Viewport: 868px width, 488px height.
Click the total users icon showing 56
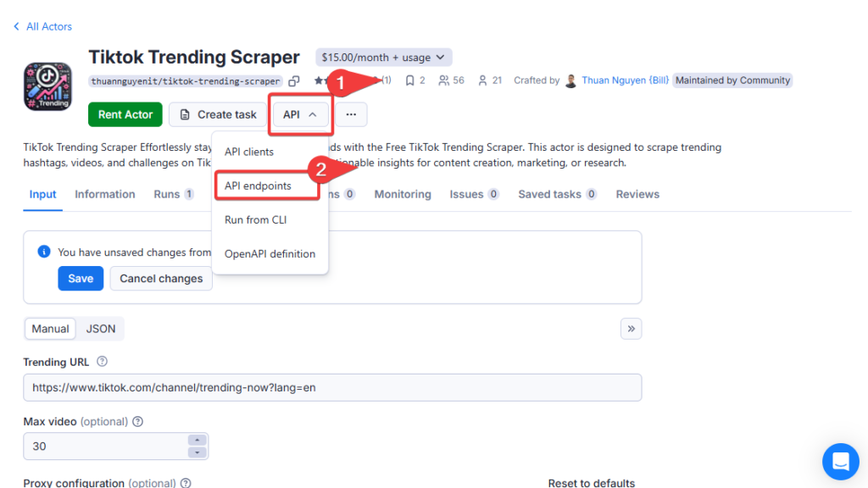[443, 80]
